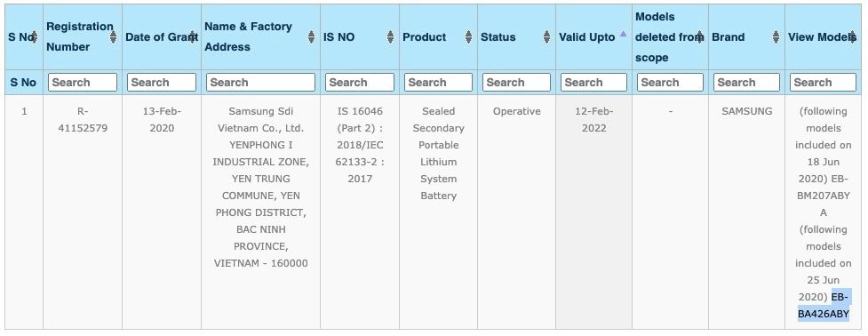
Task: Click the Name & Factory Address search box
Action: 260,83
